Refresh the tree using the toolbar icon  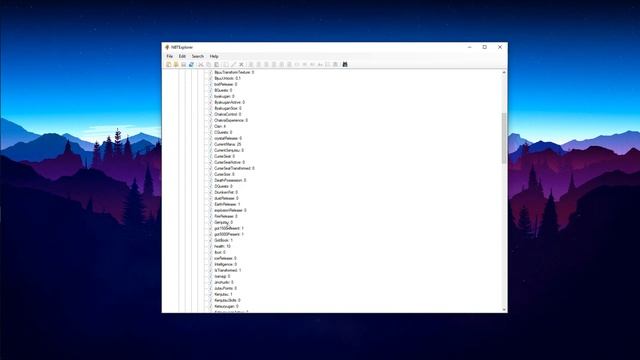click(x=191, y=64)
